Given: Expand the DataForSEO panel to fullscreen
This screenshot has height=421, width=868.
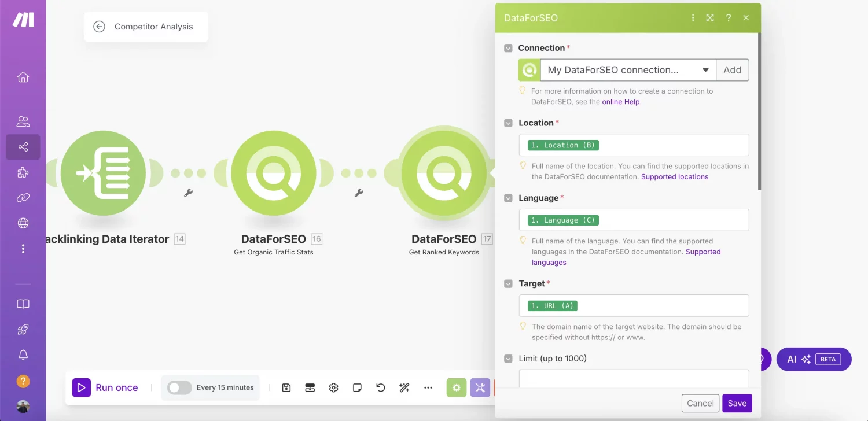Looking at the screenshot, I should coord(710,18).
